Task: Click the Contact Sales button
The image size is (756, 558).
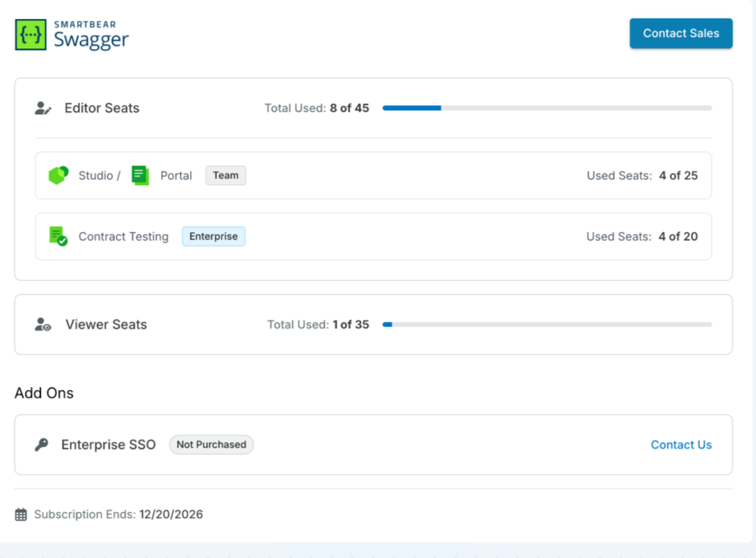Action: 681,33
